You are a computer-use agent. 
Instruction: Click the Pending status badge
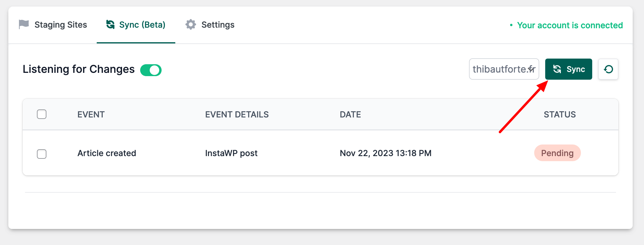[x=557, y=153]
